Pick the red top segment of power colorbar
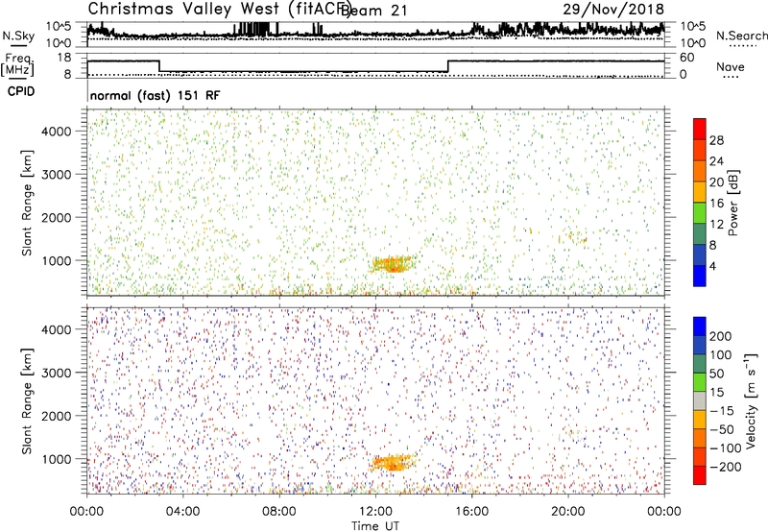768x532 pixels. click(x=700, y=129)
